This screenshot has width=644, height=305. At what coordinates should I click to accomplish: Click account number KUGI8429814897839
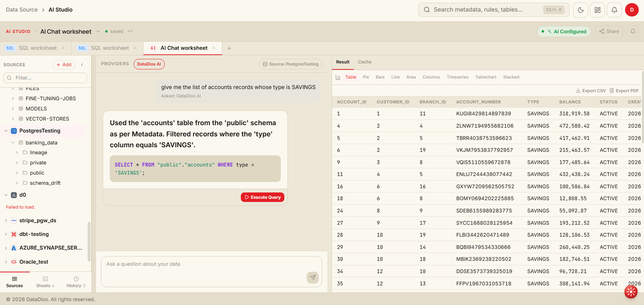(483, 114)
